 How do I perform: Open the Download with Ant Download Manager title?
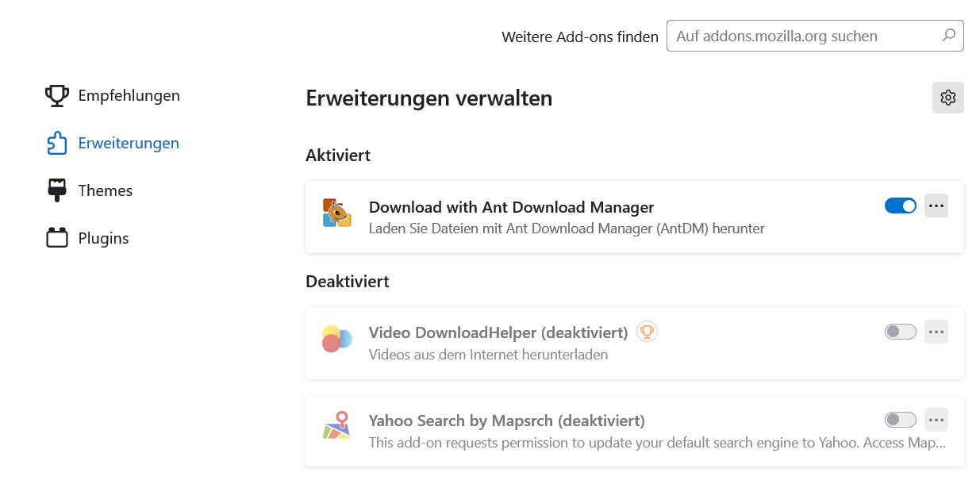click(x=511, y=207)
